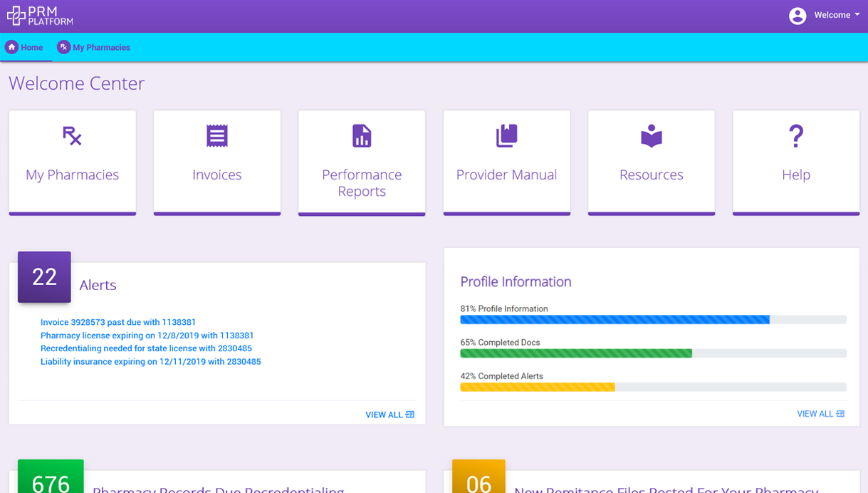Select the Resources open-book icon
The image size is (868, 493).
pyautogui.click(x=651, y=135)
